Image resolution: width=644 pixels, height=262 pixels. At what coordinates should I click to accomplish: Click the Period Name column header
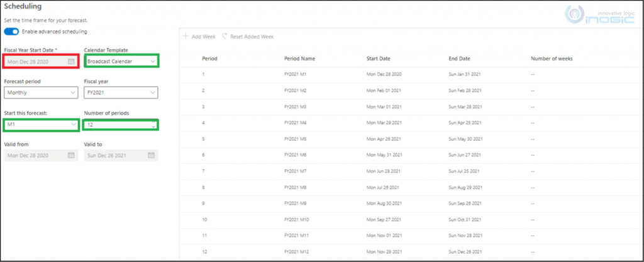click(x=299, y=58)
